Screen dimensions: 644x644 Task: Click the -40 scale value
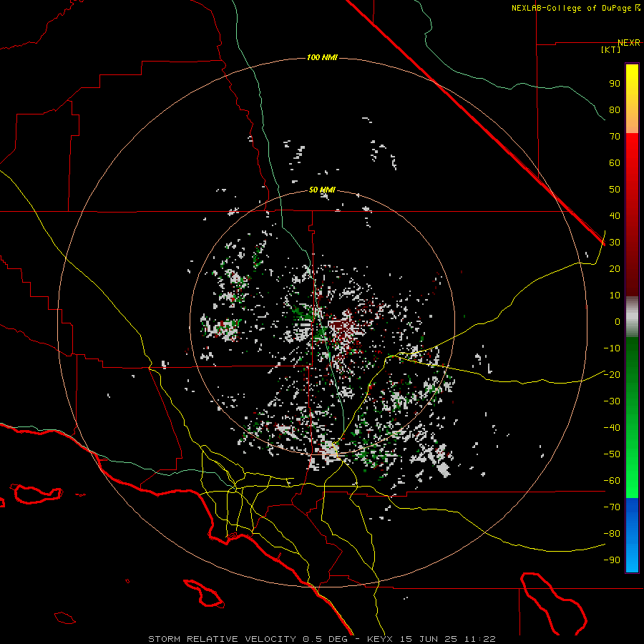click(x=612, y=428)
